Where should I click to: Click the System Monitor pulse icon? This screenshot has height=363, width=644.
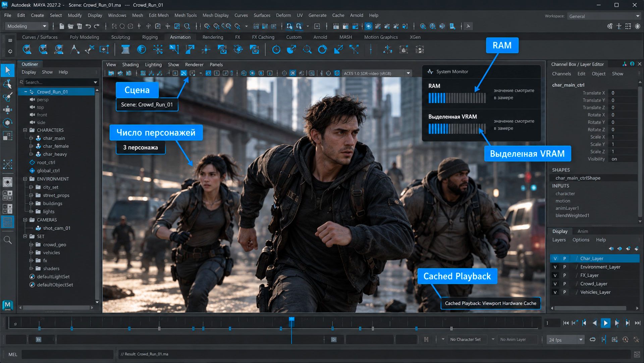tap(430, 72)
